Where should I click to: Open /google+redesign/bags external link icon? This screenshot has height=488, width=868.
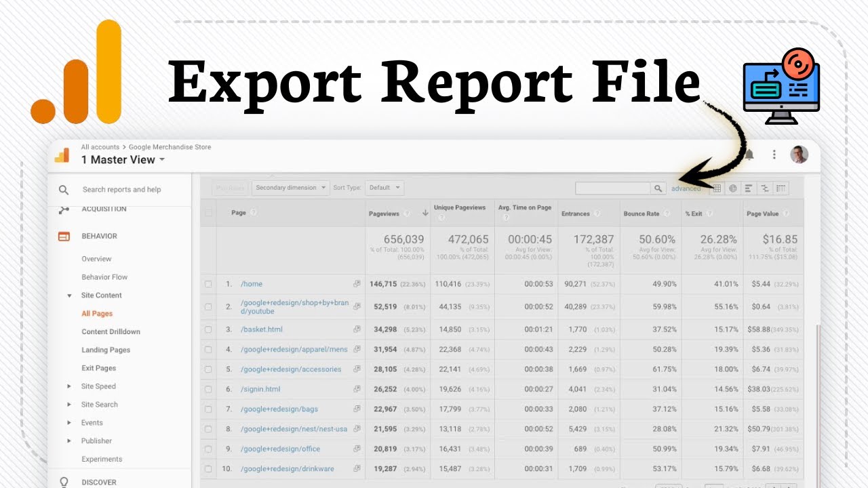(x=357, y=409)
